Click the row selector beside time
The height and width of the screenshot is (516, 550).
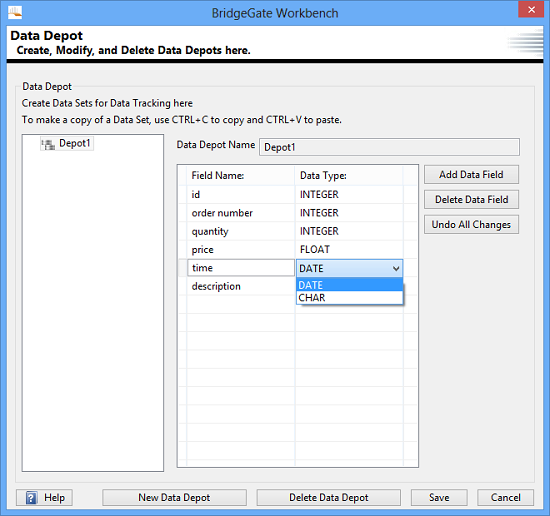[x=183, y=268]
